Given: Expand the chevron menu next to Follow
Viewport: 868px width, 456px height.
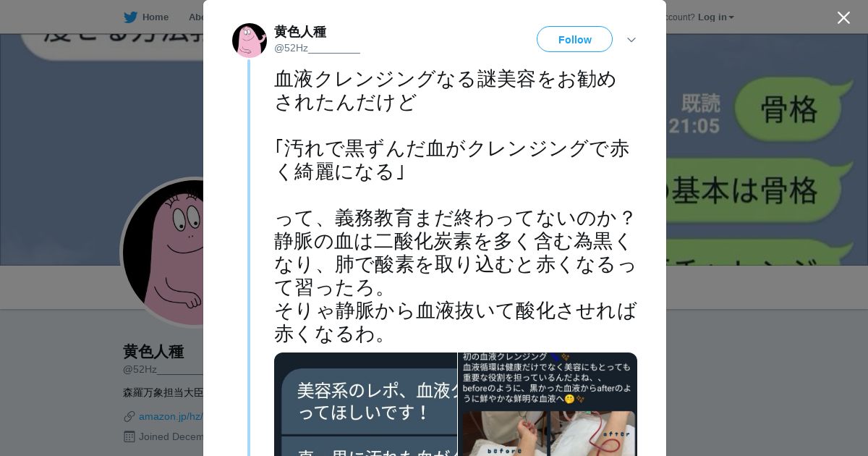Looking at the screenshot, I should 631,40.
